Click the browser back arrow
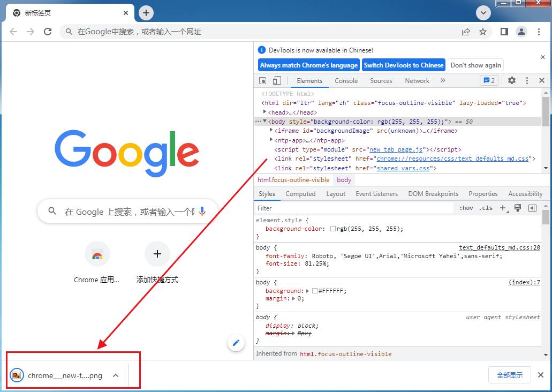The image size is (552, 392). coord(13,32)
